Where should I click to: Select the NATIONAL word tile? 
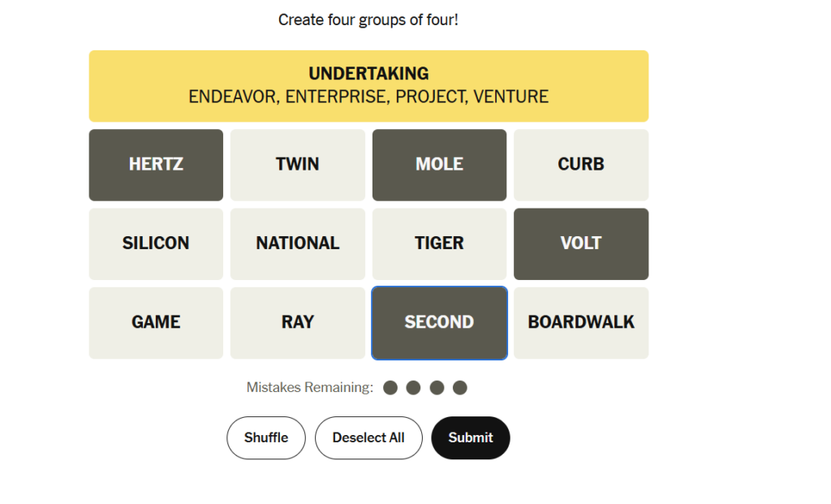click(x=297, y=243)
